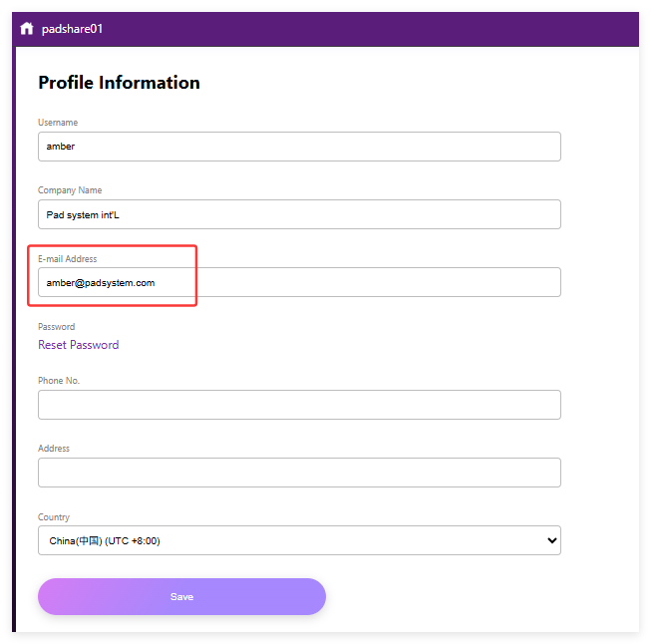Click the home icon in header
This screenshot has width=651, height=644.
(x=27, y=29)
